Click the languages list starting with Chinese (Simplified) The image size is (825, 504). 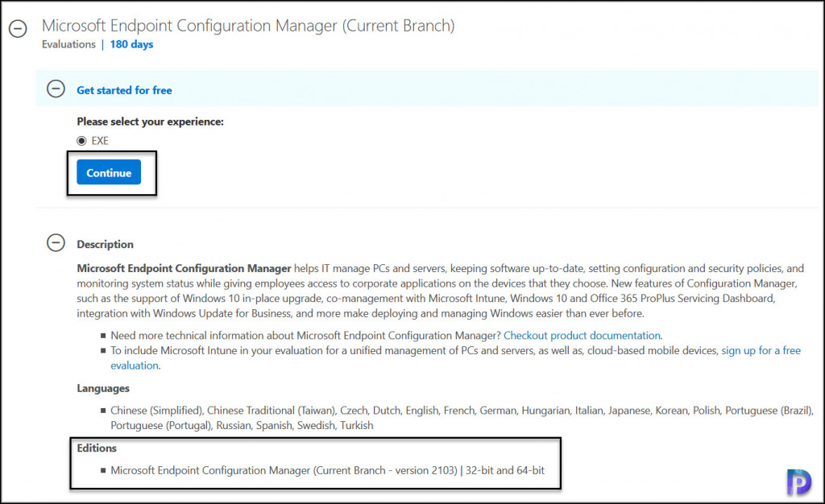point(462,418)
